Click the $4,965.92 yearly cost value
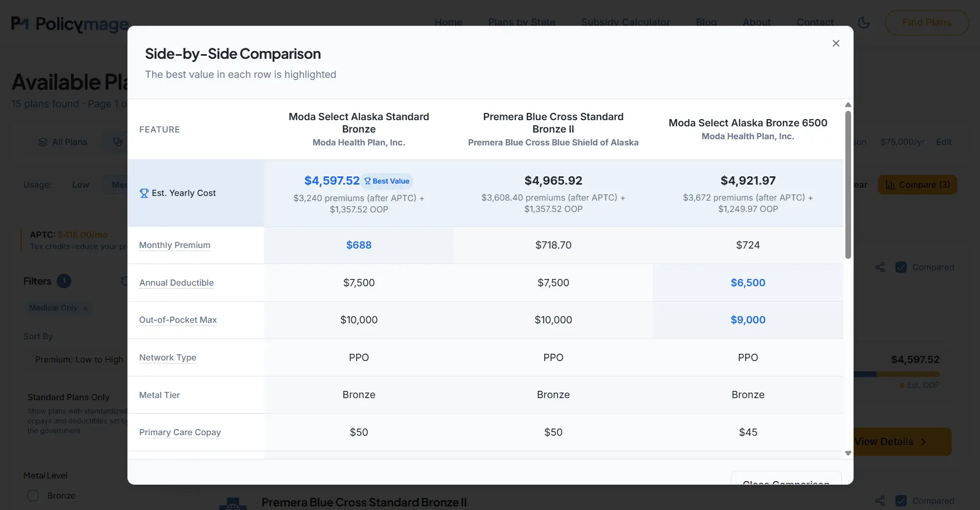Image resolution: width=980 pixels, height=510 pixels. 553,180
